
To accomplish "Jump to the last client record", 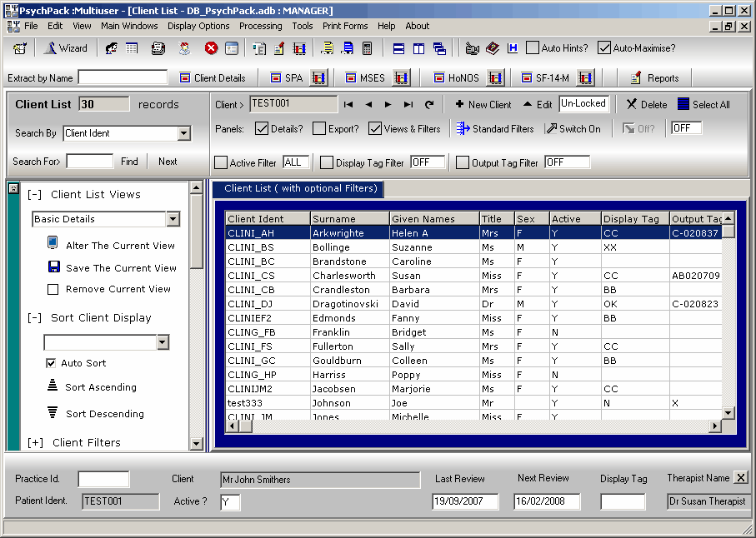I will pyautogui.click(x=408, y=105).
